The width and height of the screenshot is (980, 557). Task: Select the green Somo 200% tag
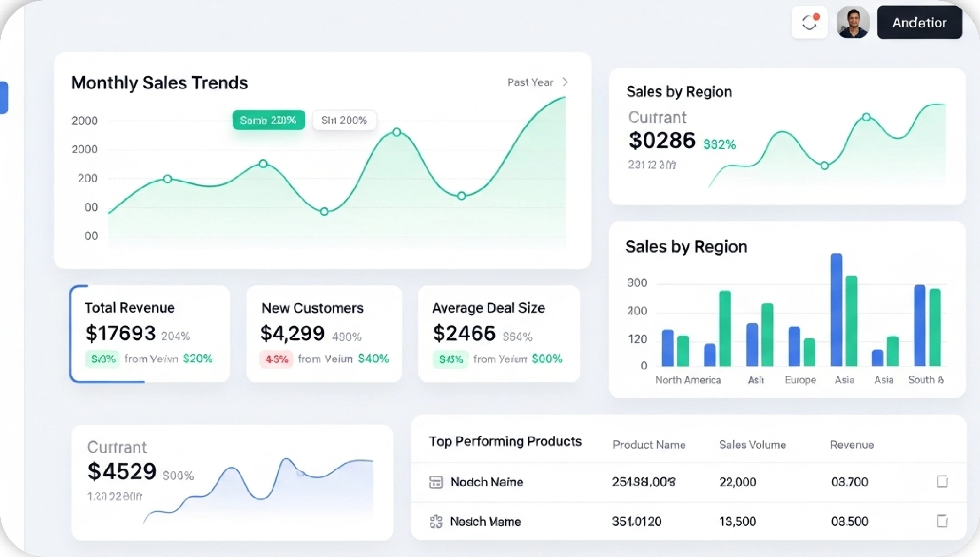point(268,120)
